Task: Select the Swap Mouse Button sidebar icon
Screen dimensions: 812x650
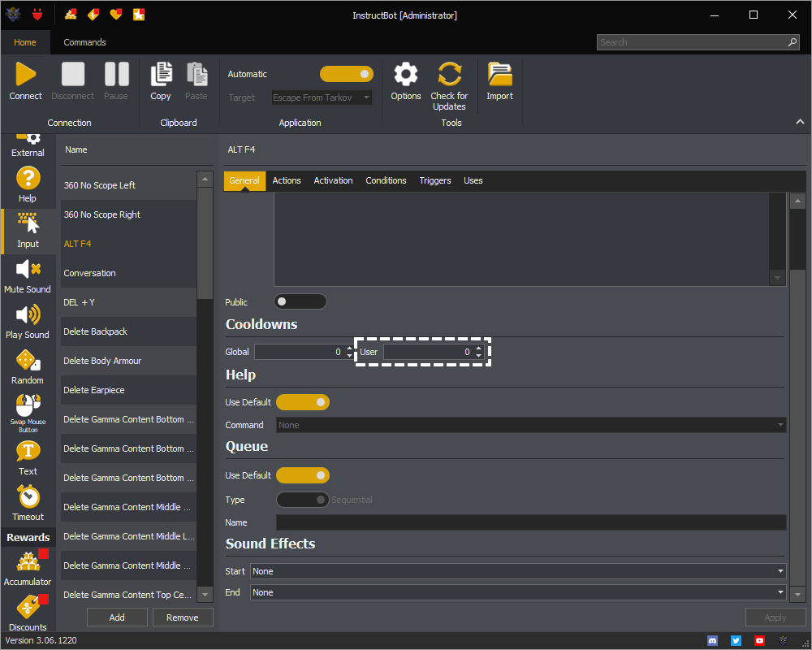Action: (28, 405)
